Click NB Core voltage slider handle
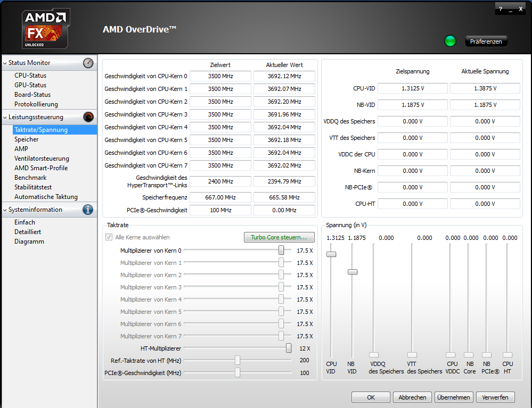Image resolution: width=532 pixels, height=408 pixels. (469, 355)
